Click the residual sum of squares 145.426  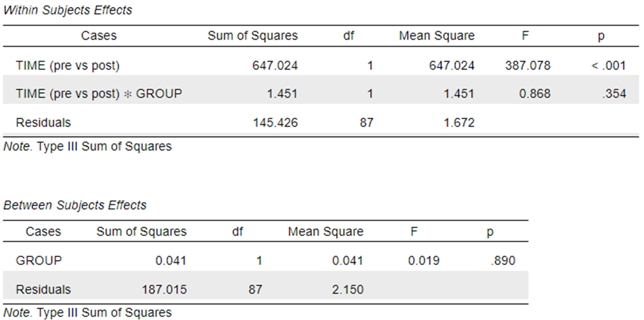click(275, 123)
